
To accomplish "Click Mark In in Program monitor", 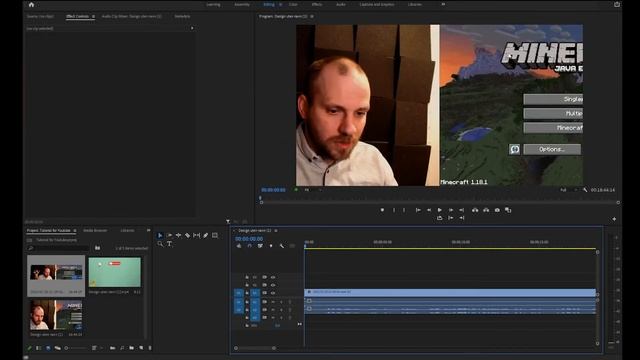I will coord(394,210).
